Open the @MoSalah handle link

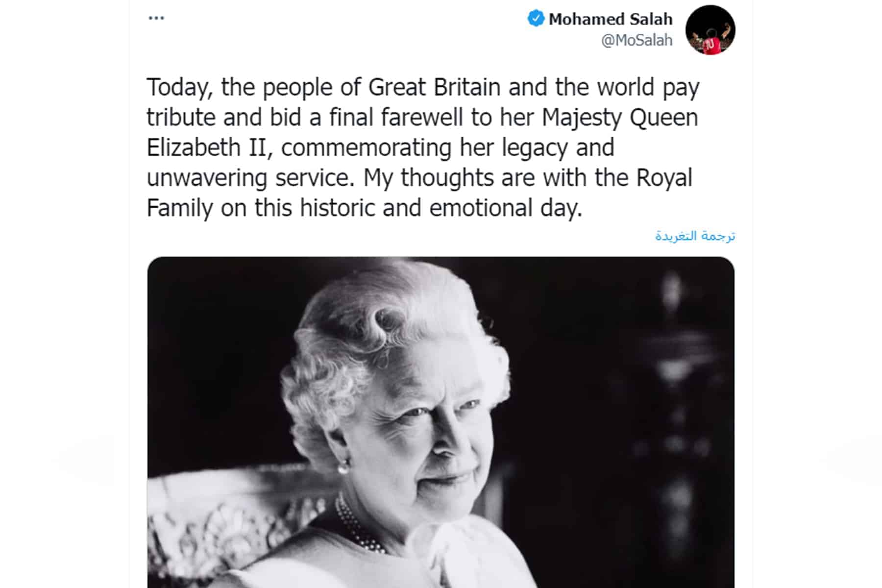[x=637, y=40]
